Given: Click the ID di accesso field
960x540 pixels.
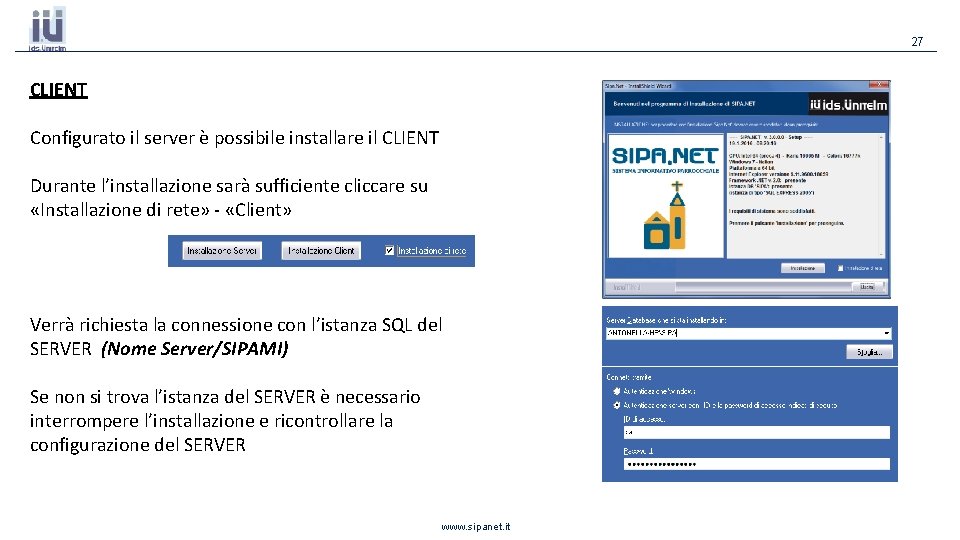Looking at the screenshot, I should 756,432.
